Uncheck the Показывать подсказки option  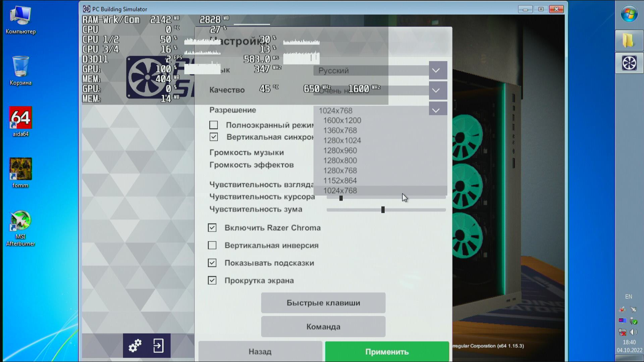tap(212, 263)
